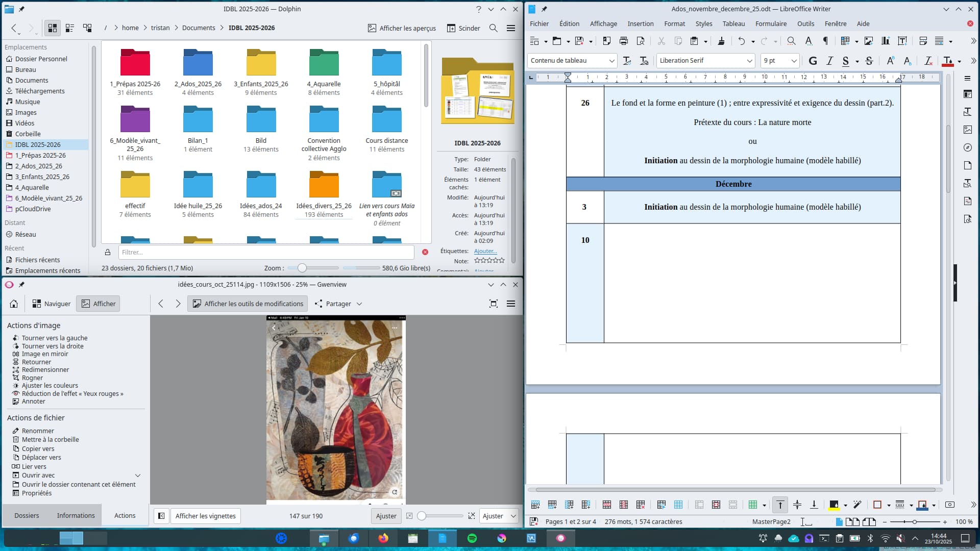Click the Gwenview fullscreen icon

pyautogui.click(x=493, y=304)
